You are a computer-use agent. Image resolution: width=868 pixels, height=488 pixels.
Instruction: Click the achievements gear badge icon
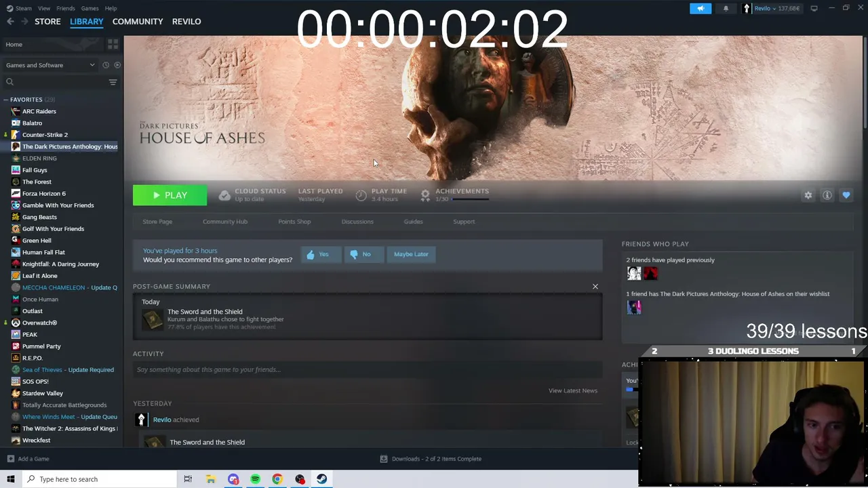425,195
